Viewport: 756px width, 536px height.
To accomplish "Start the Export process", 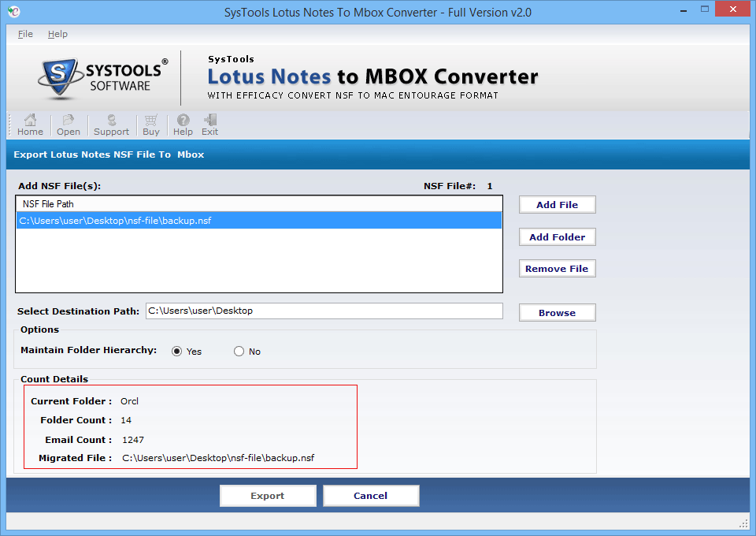I will click(268, 496).
